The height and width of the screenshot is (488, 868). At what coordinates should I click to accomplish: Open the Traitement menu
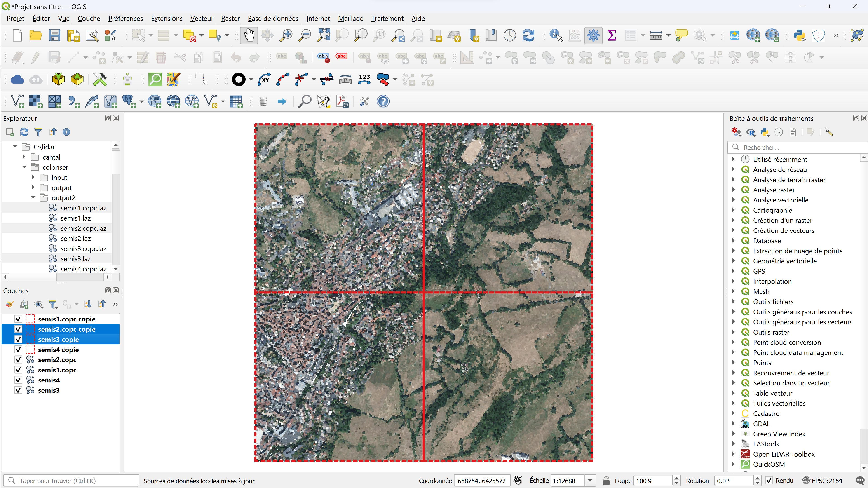pyautogui.click(x=387, y=19)
